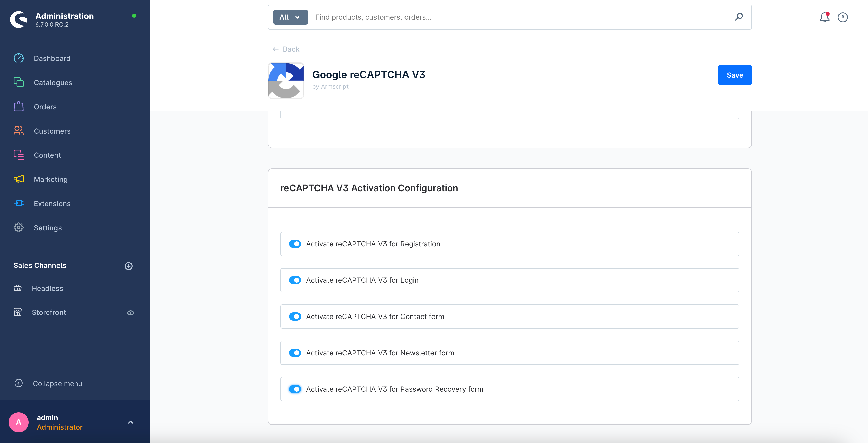Click the Settings gear icon
The image size is (868, 443).
point(18,228)
